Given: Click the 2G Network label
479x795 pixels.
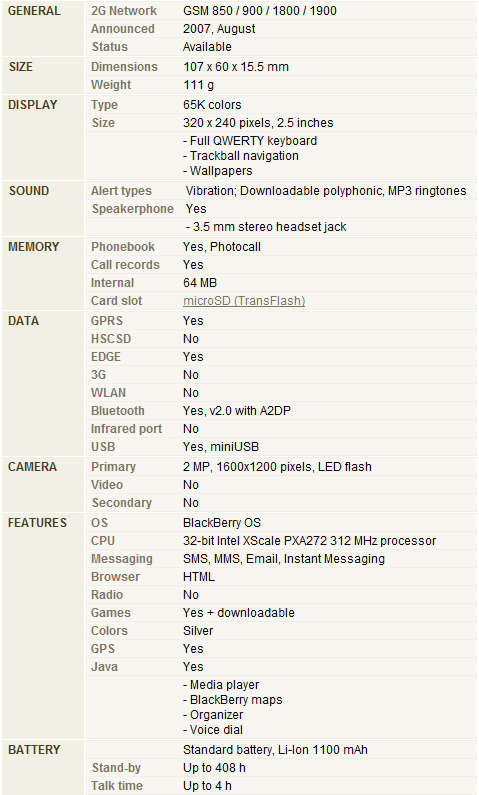Looking at the screenshot, I should click(124, 11).
